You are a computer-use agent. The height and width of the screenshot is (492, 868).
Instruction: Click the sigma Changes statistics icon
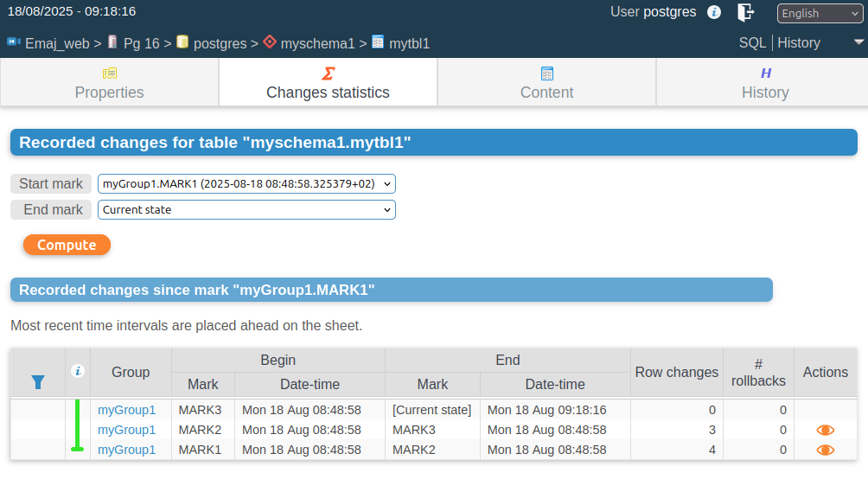point(329,73)
